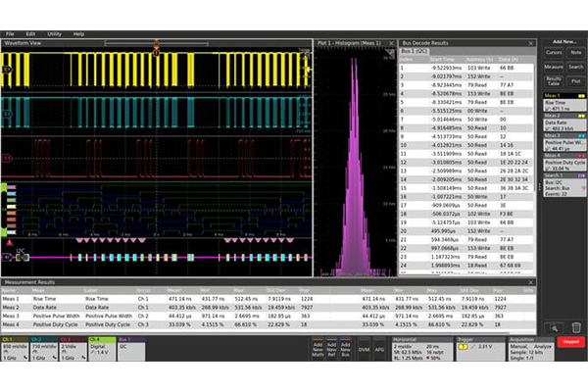The image size is (588, 392).
Task: Click the Cursors button
Action: tap(554, 52)
